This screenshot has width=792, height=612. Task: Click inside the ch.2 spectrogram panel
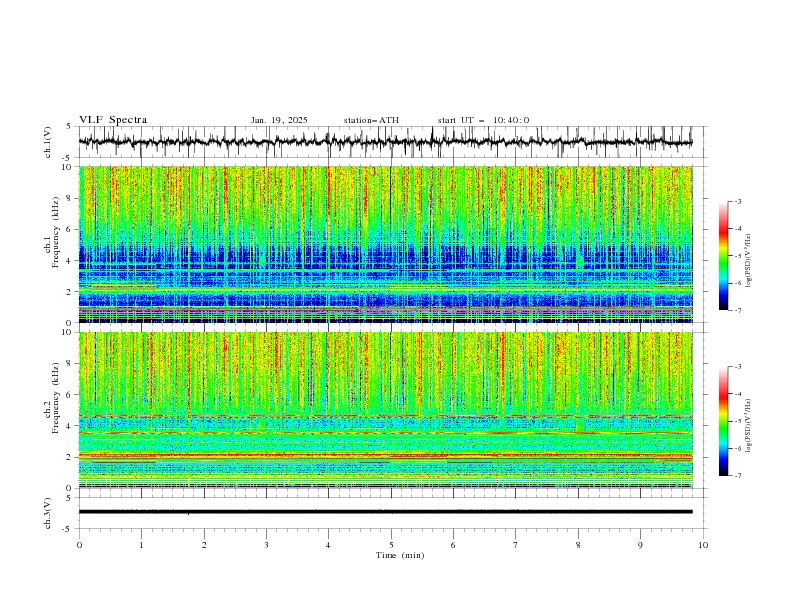coord(386,410)
